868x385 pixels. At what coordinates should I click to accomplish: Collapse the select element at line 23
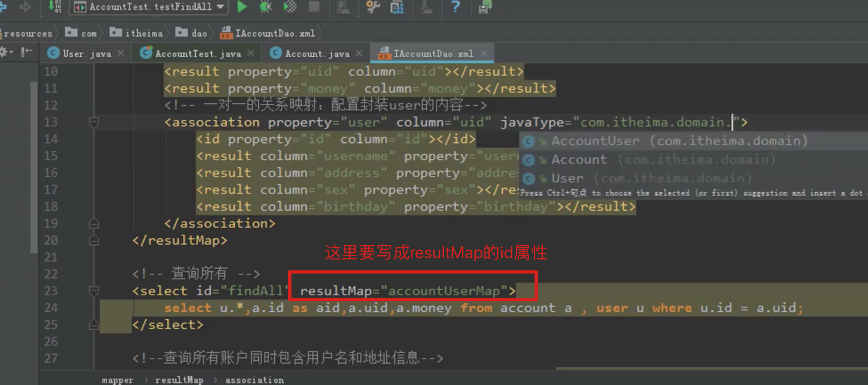pyautogui.click(x=94, y=291)
